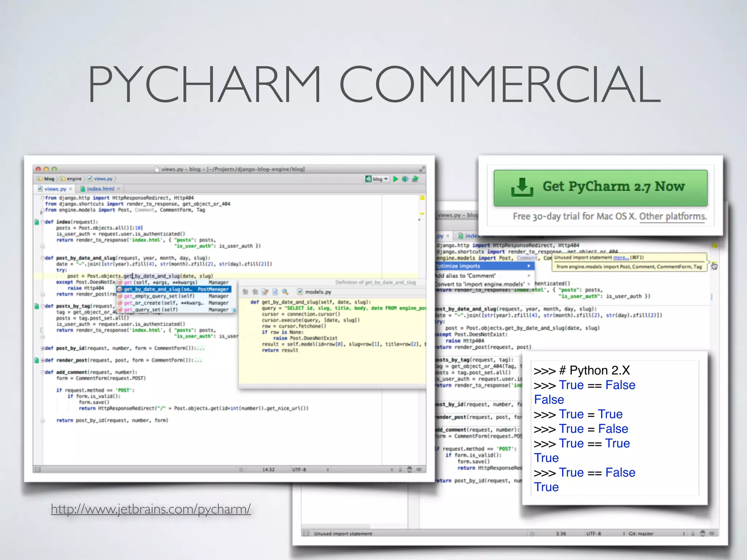The height and width of the screenshot is (560, 747).
Task: Expand the folded 'def post_by_id' function
Action: (43, 348)
